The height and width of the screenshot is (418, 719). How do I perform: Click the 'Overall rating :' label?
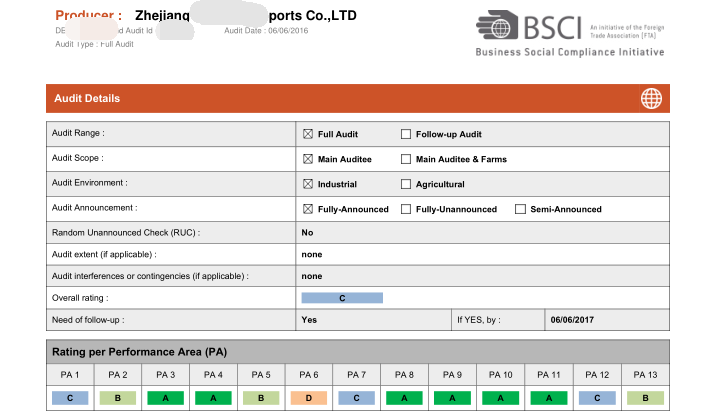tap(80, 298)
